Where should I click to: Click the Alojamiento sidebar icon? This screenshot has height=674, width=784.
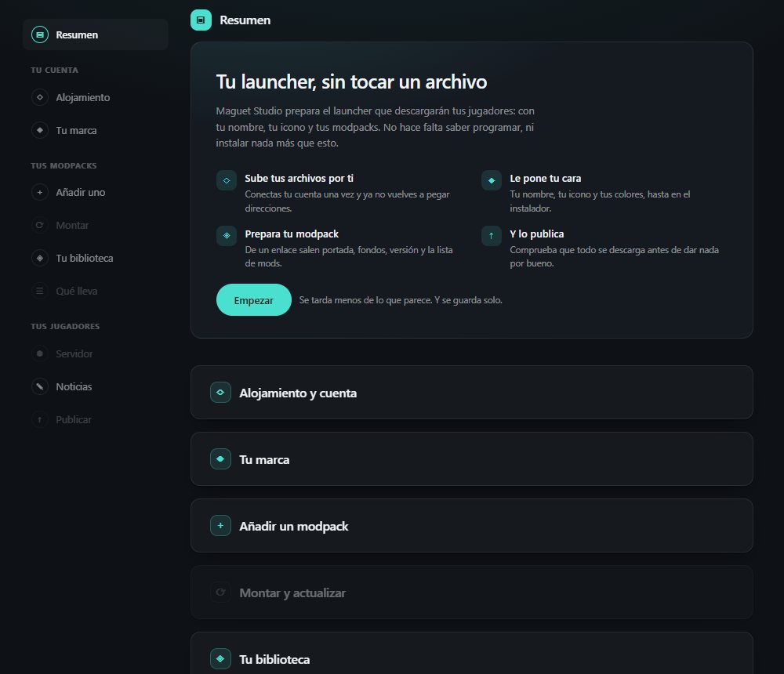[39, 97]
